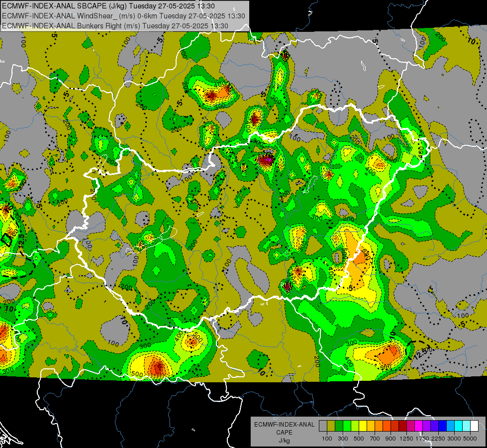The width and height of the screenshot is (487, 448).
Task: Click ECMWF-INDEX-ANAL text in legend box
Action: (x=285, y=425)
